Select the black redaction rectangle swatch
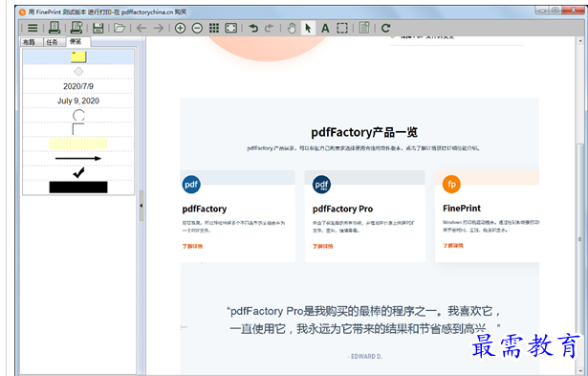 78,188
